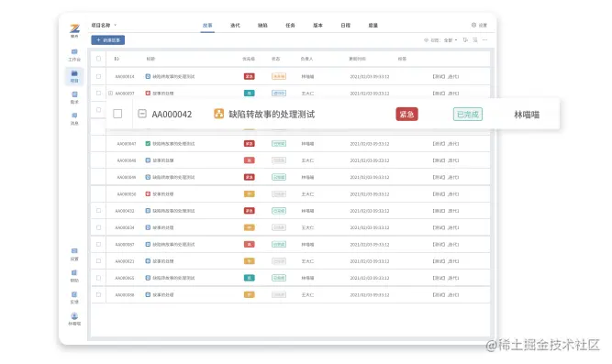
Task: Click the 已完成 status in AA000042 row
Action: pos(468,115)
